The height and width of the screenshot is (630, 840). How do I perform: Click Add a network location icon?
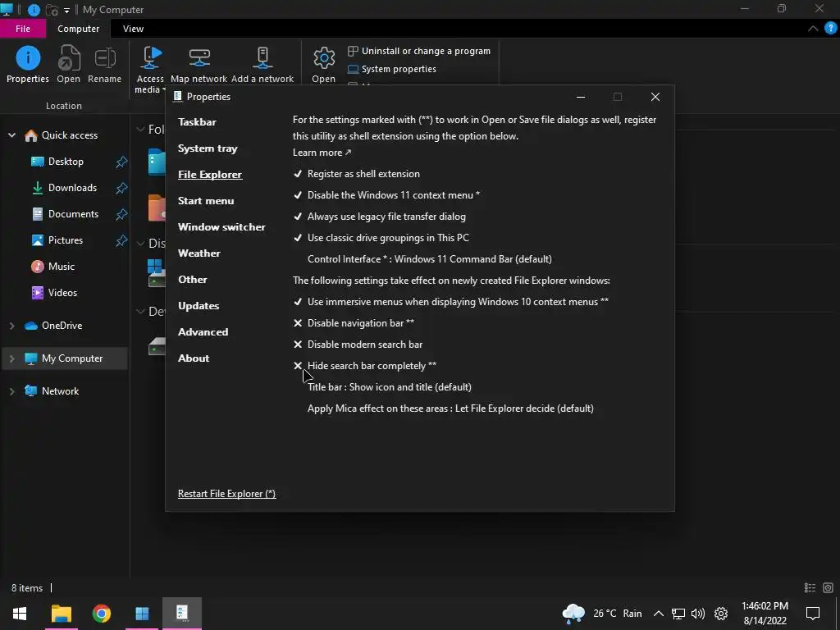[x=262, y=64]
